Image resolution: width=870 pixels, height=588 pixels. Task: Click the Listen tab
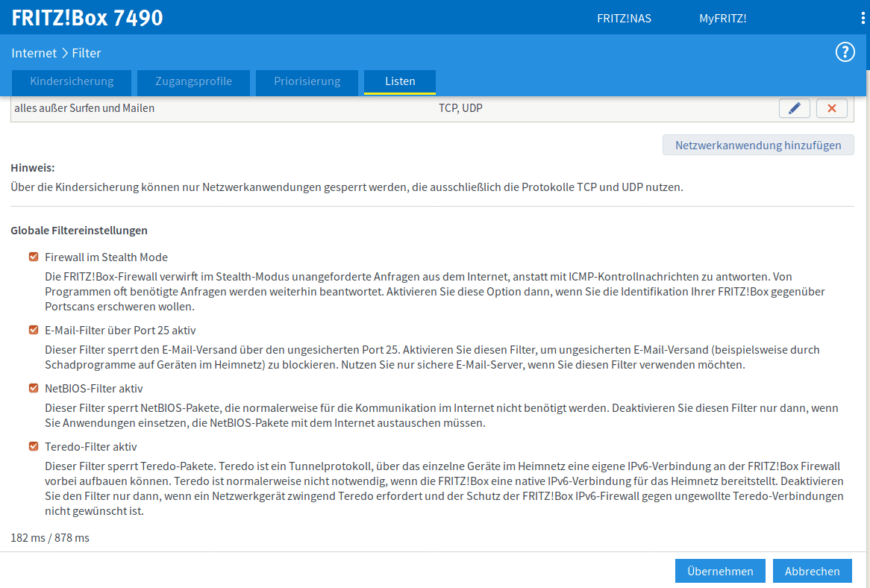tap(400, 81)
